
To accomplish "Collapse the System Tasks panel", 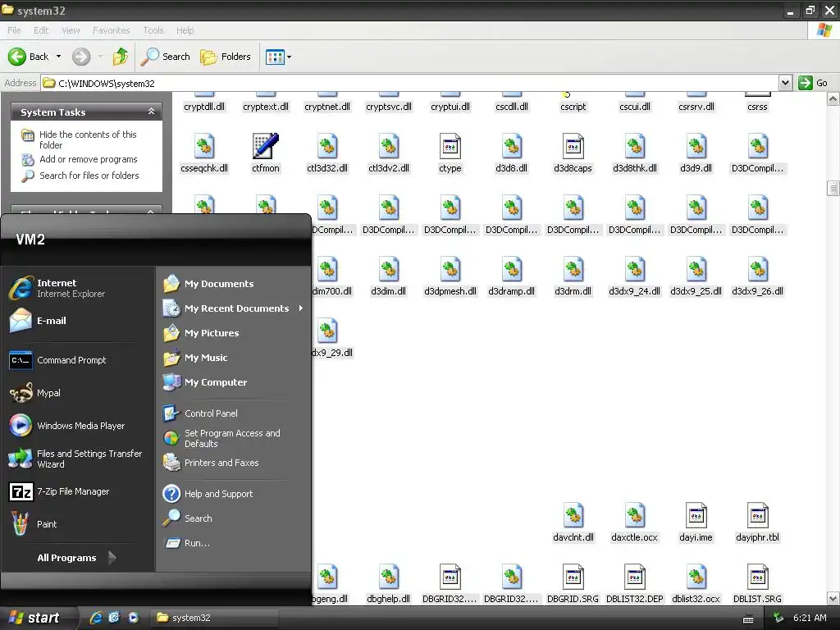I will pyautogui.click(x=151, y=112).
